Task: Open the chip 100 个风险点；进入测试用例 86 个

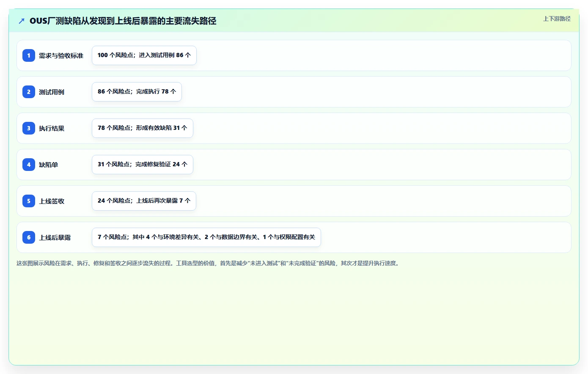Action: pos(144,55)
